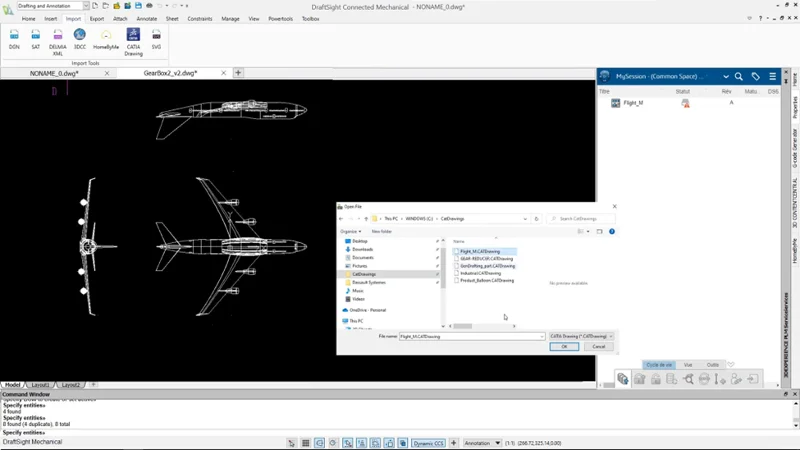Click the CATIA Drawing import icon
800x450 pixels.
point(133,39)
